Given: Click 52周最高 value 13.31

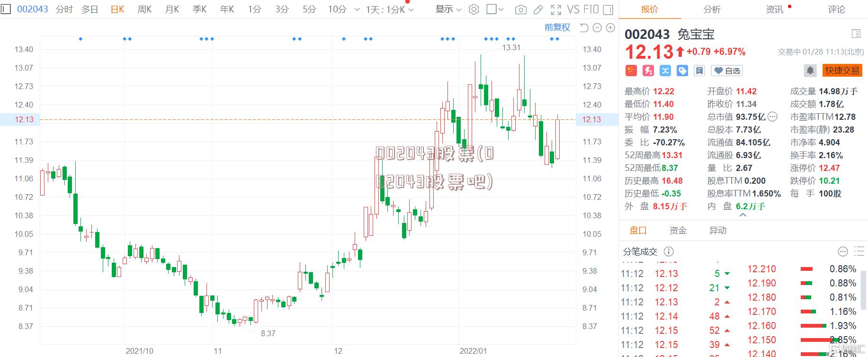Looking at the screenshot, I should pyautogui.click(x=672, y=155).
